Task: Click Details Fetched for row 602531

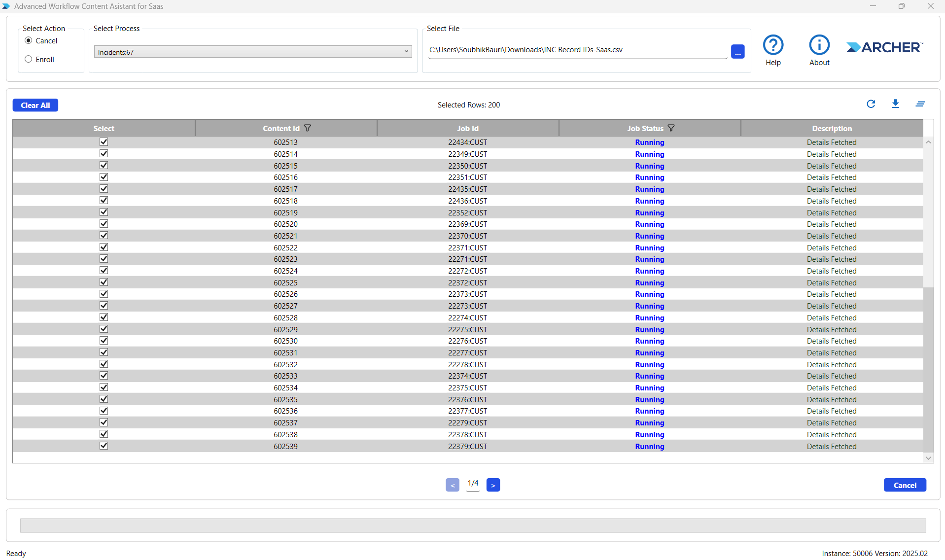Action: 832,352
